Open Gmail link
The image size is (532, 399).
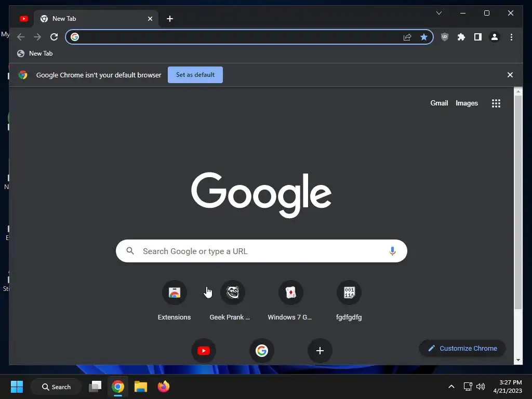[439, 103]
